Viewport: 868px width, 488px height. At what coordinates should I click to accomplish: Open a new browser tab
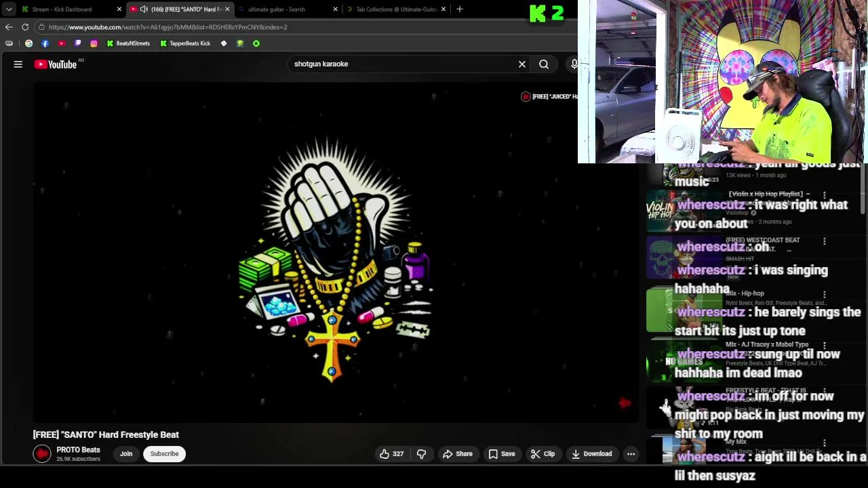[460, 9]
